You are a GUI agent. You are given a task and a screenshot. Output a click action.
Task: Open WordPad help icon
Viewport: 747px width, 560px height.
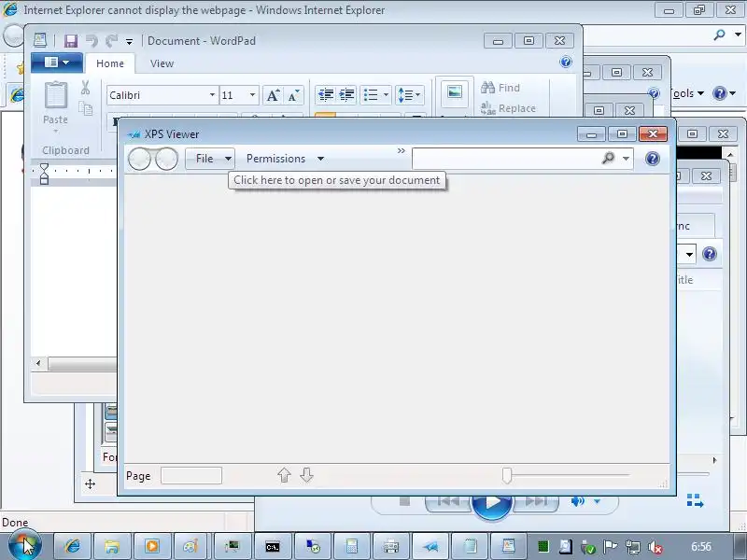pos(566,62)
